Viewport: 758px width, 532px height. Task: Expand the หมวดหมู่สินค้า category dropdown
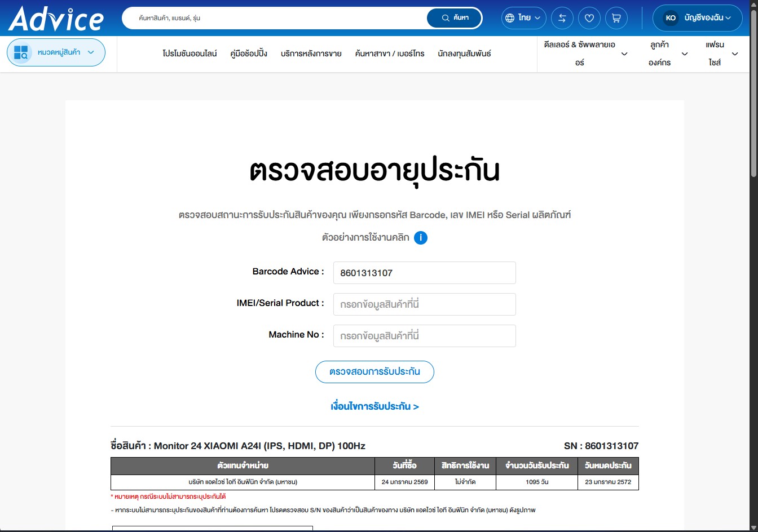coord(91,52)
